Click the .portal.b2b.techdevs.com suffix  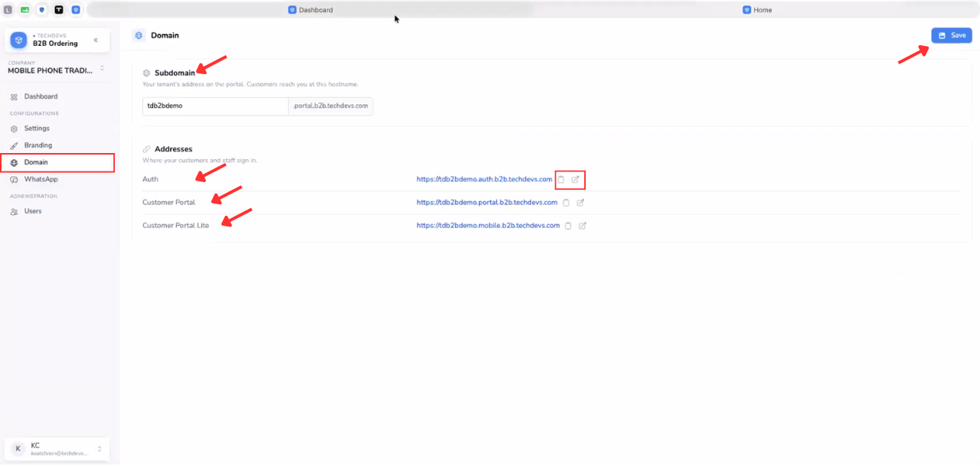pyautogui.click(x=331, y=106)
